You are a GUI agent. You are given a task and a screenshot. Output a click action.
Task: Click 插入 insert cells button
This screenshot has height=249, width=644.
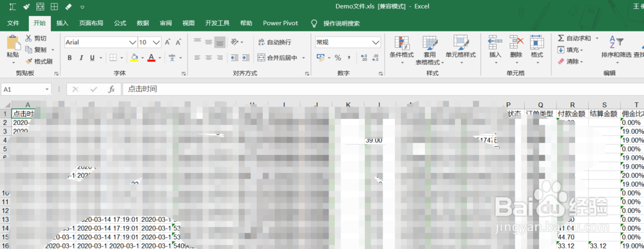495,50
